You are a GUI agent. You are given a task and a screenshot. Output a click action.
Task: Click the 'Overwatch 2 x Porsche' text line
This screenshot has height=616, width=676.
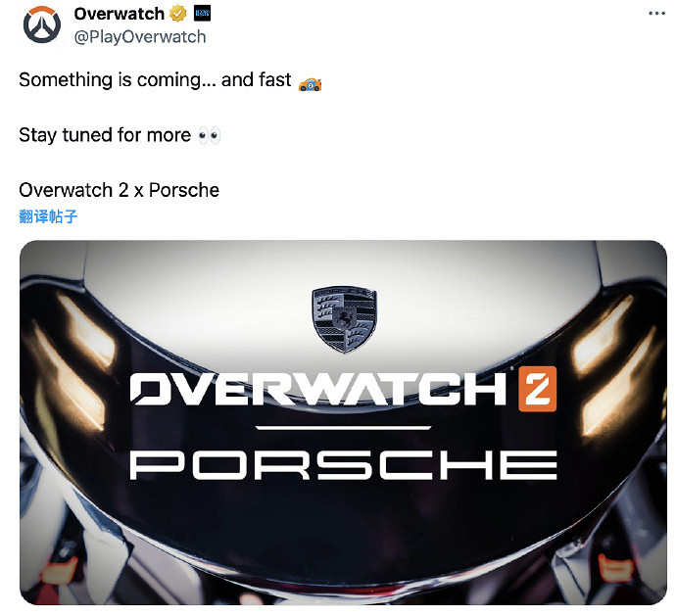(119, 190)
